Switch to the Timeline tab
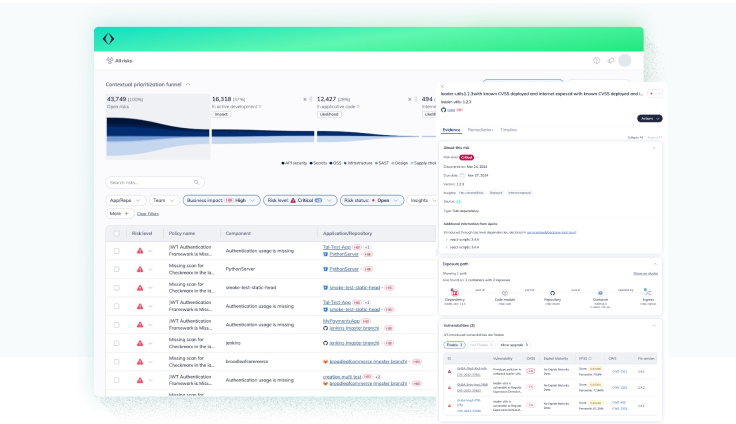The height and width of the screenshot is (424, 736). pyautogui.click(x=509, y=130)
